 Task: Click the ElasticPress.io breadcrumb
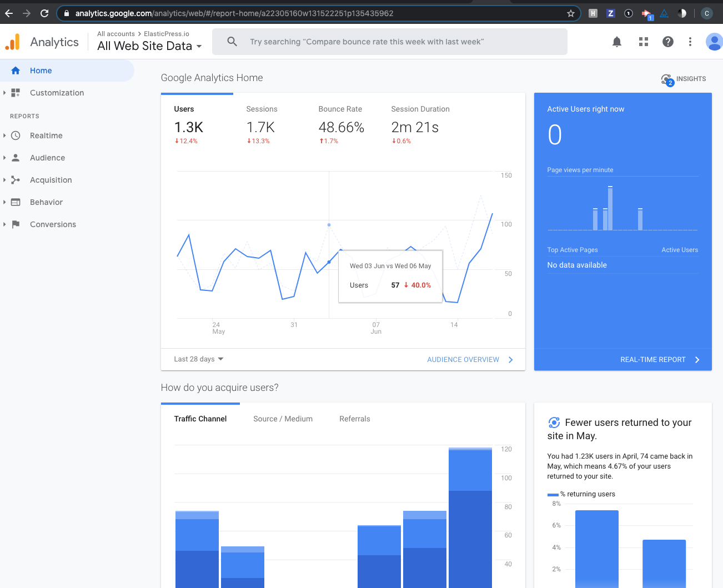[x=167, y=34]
